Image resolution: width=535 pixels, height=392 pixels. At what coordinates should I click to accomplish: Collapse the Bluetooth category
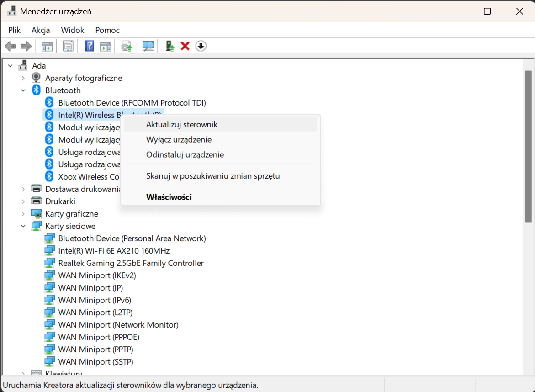click(x=23, y=90)
